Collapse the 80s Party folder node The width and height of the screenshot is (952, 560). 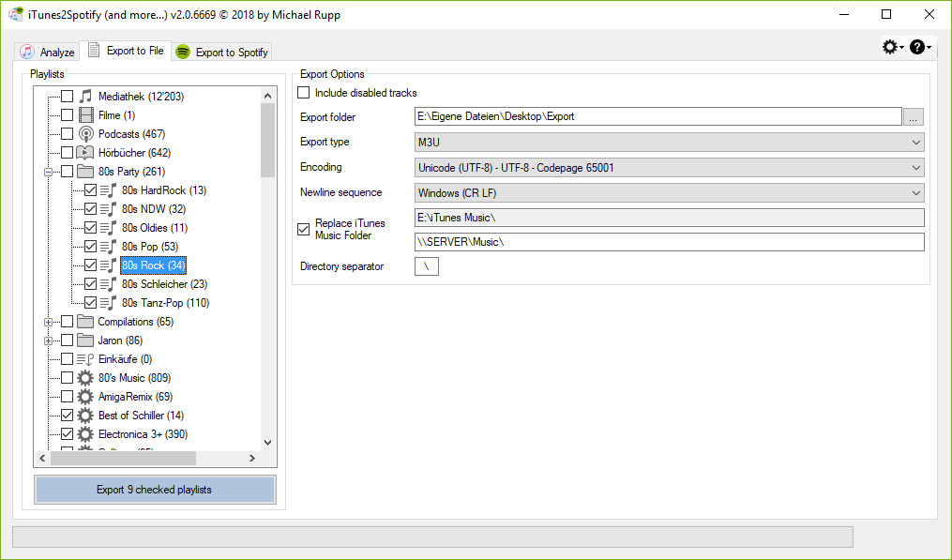click(48, 172)
